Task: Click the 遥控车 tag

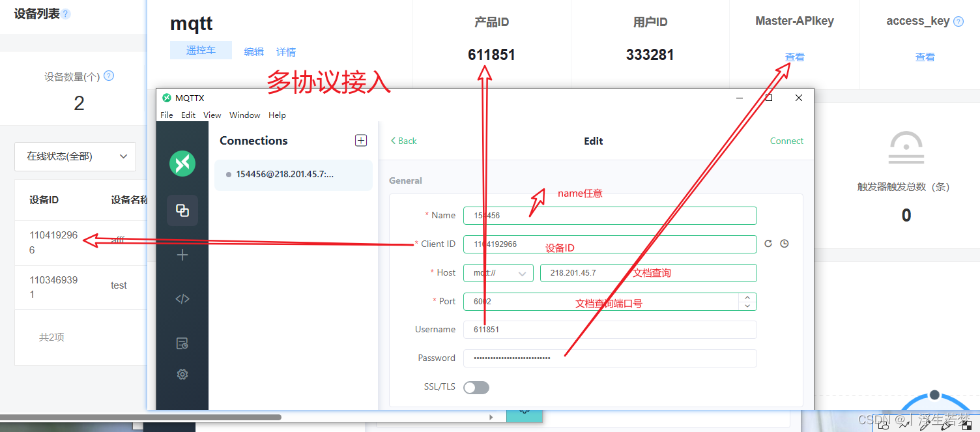Action: 201,50
